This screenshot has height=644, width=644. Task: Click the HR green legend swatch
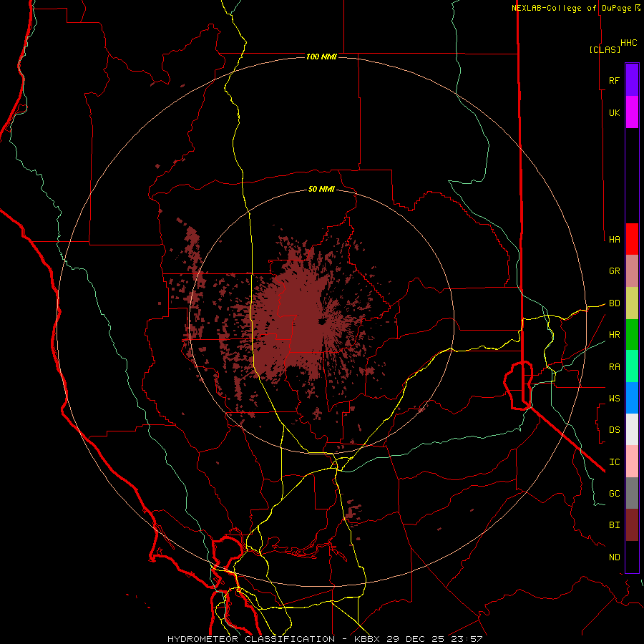632,335
